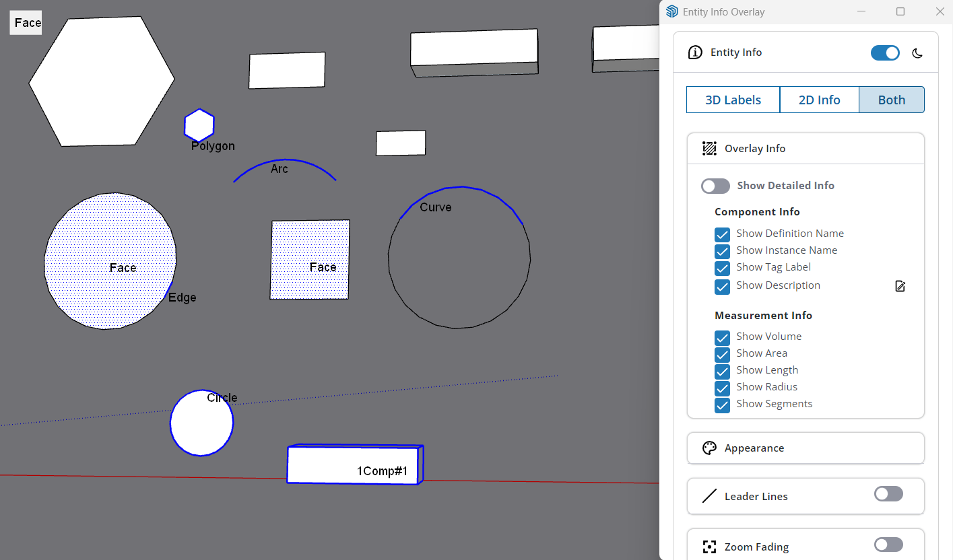953x560 pixels.
Task: Expand the Zoom Fading section
Action: coord(775,547)
